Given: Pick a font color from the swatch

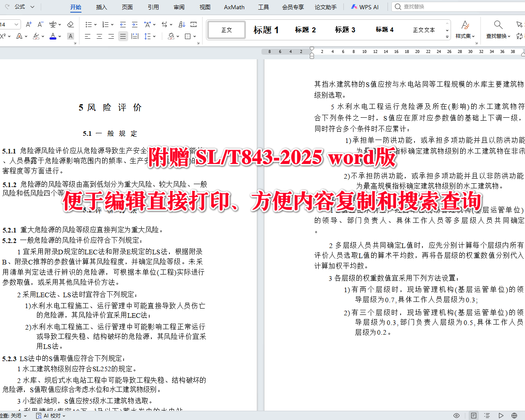Looking at the screenshot, I should 53,36.
